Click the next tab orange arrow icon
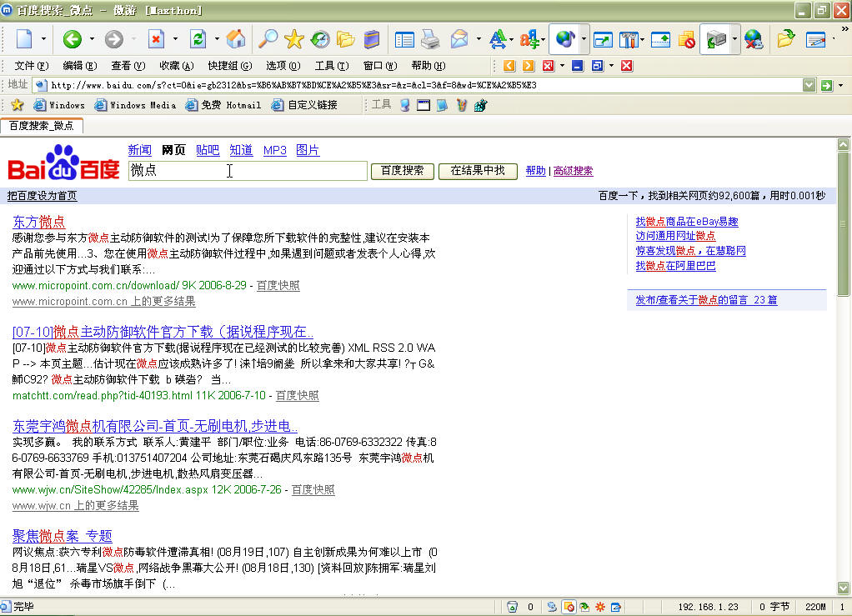Image resolution: width=852 pixels, height=616 pixels. click(529, 66)
